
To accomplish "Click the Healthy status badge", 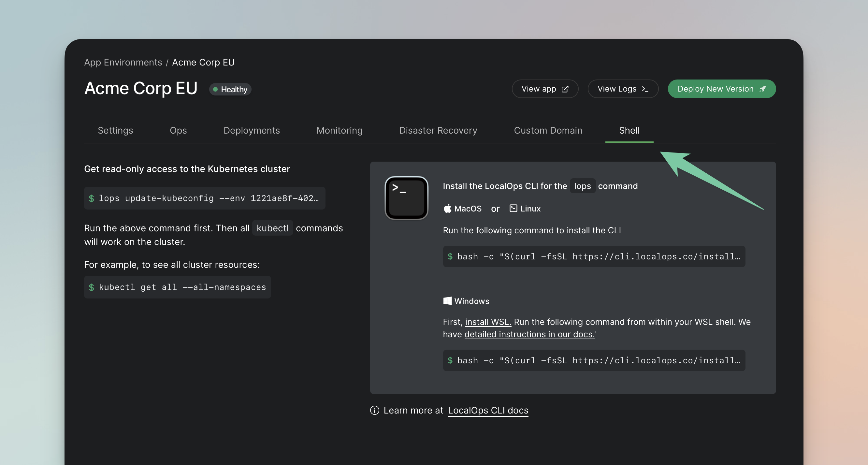I will click(230, 89).
